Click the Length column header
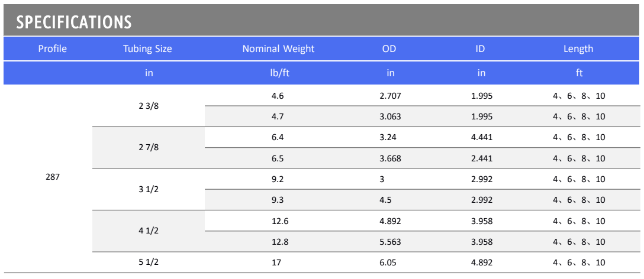Viewport: 644px width, 279px height. [578, 49]
